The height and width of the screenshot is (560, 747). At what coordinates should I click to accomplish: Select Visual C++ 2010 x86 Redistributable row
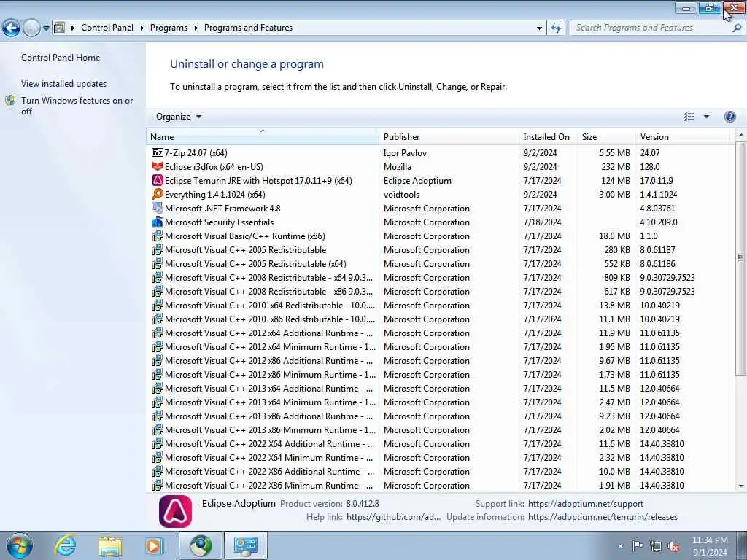pos(438,319)
